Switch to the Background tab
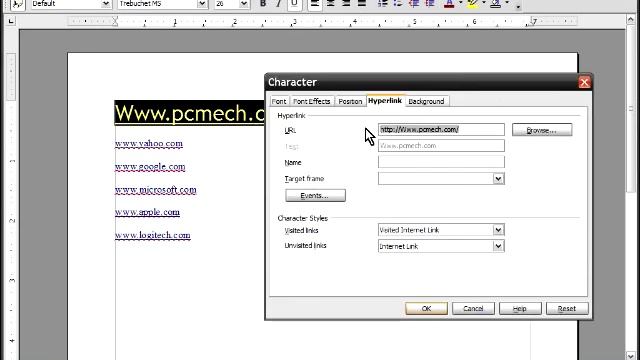 (426, 101)
